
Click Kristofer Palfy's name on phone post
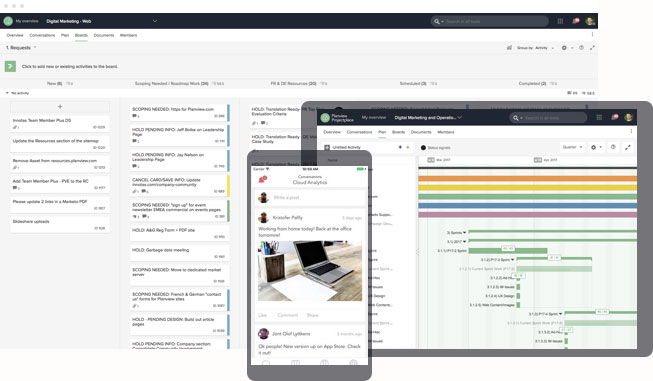tap(287, 218)
